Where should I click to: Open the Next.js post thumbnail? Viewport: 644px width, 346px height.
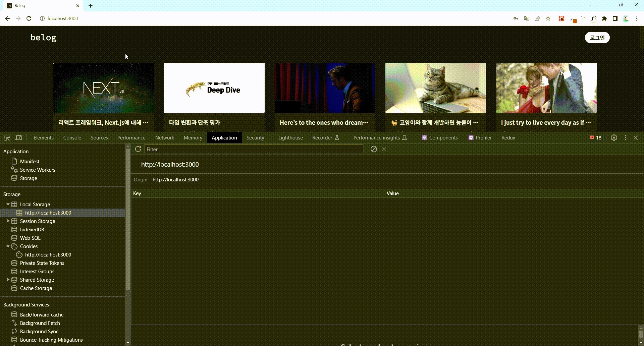(104, 88)
